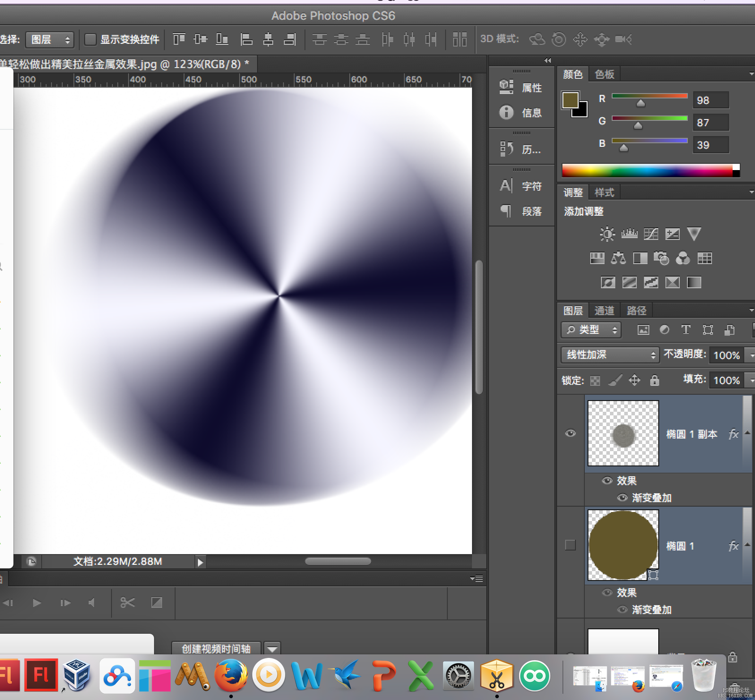Click the foreground color swatch
The width and height of the screenshot is (755, 700).
click(x=571, y=100)
